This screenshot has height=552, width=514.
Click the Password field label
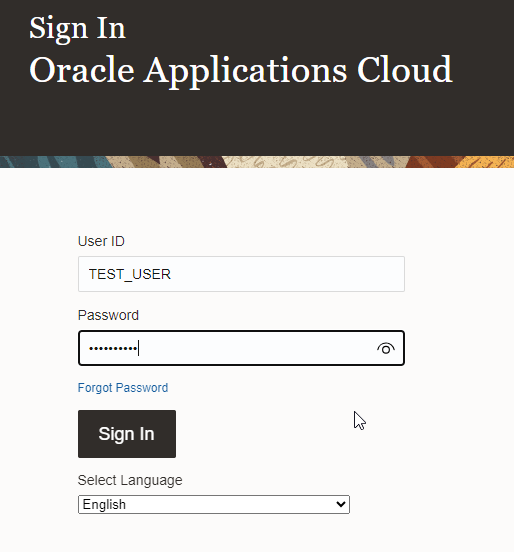108,315
